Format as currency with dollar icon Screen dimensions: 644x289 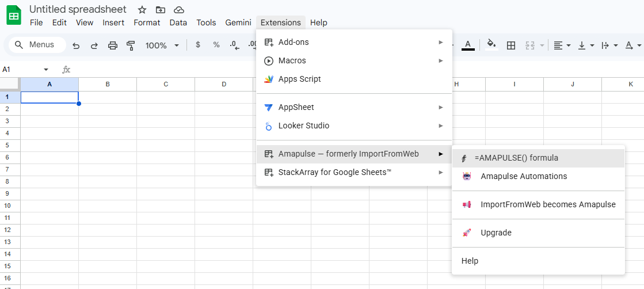(x=198, y=45)
